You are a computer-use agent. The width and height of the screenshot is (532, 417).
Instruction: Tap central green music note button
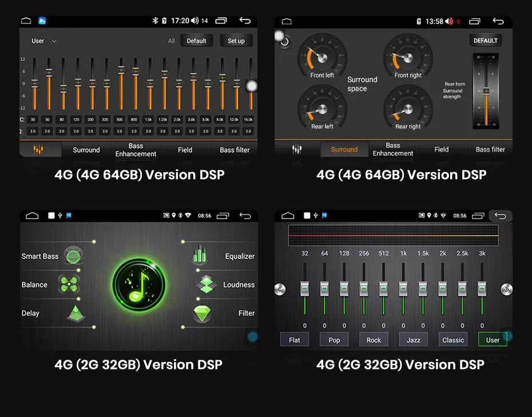pos(139,284)
